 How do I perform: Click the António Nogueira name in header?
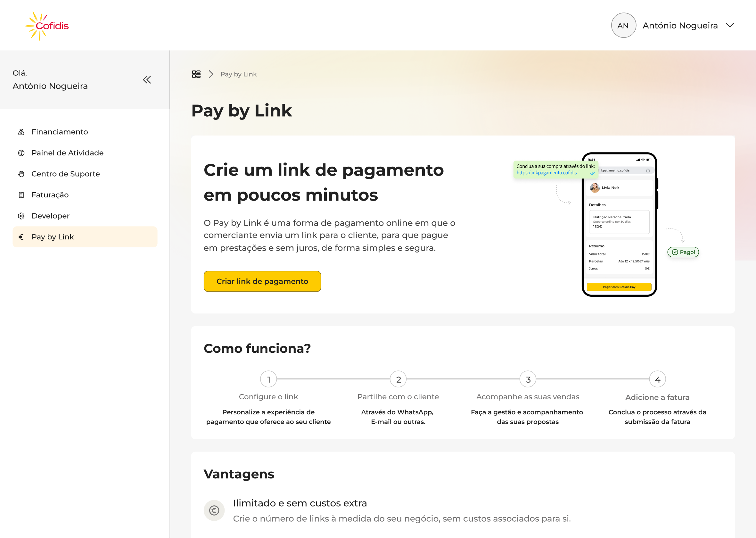click(680, 26)
